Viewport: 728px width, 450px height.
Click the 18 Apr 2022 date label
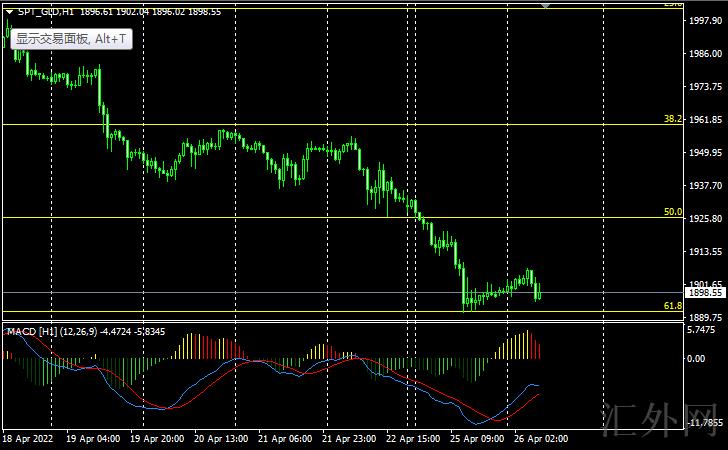click(27, 438)
